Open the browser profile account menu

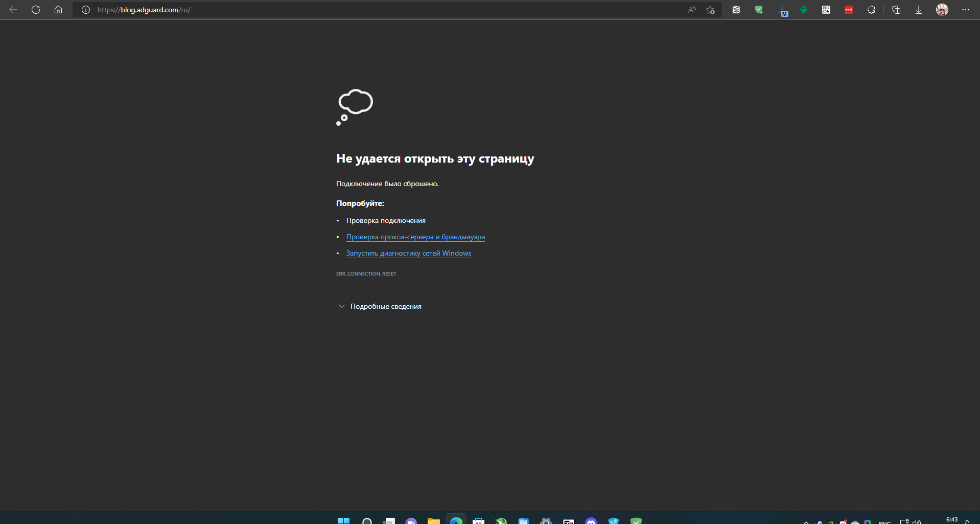click(943, 9)
